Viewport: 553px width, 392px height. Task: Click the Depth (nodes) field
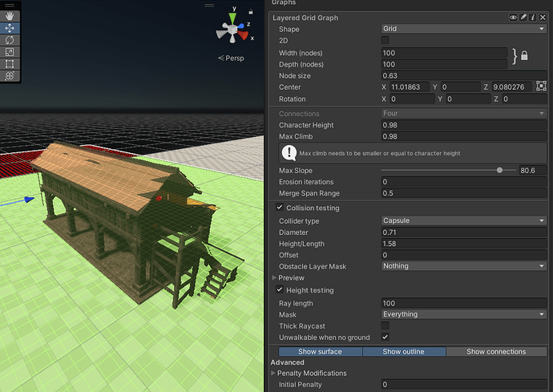[444, 64]
